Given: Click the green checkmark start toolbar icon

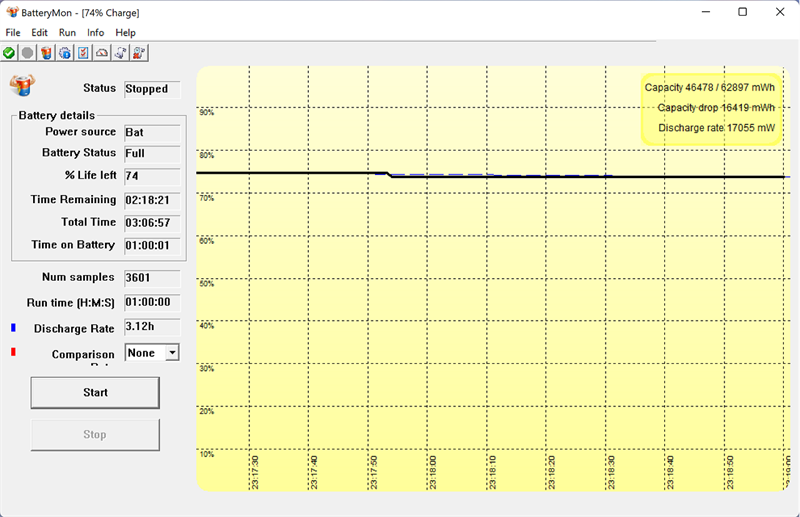Looking at the screenshot, I should pyautogui.click(x=9, y=52).
